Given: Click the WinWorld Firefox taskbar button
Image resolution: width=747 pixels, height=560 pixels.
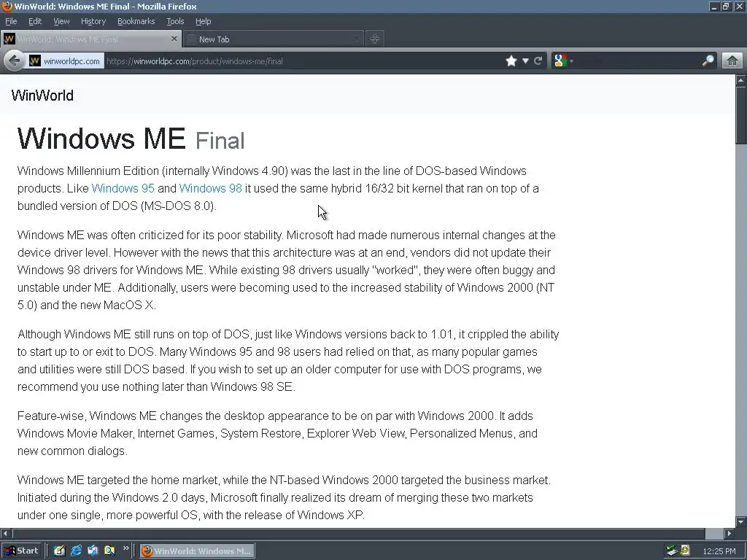Looking at the screenshot, I should (x=197, y=551).
